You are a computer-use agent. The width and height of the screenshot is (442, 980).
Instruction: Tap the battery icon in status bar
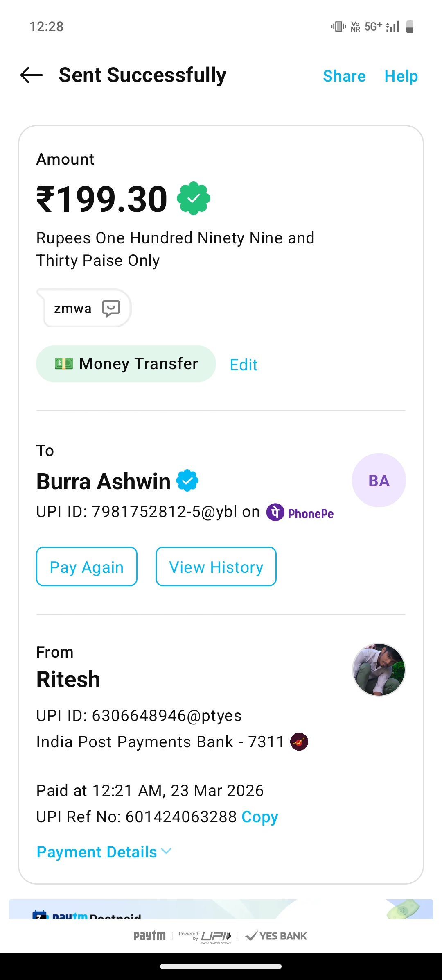coord(410,27)
